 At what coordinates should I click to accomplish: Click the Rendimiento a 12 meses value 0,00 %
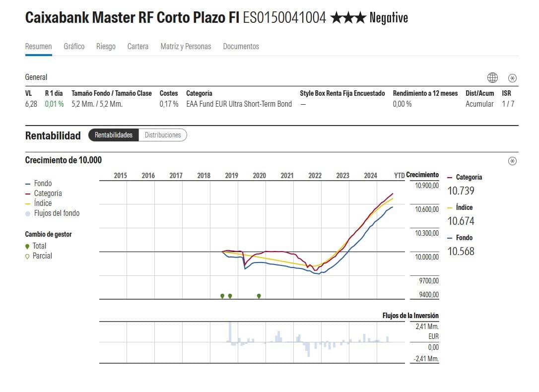click(x=402, y=104)
